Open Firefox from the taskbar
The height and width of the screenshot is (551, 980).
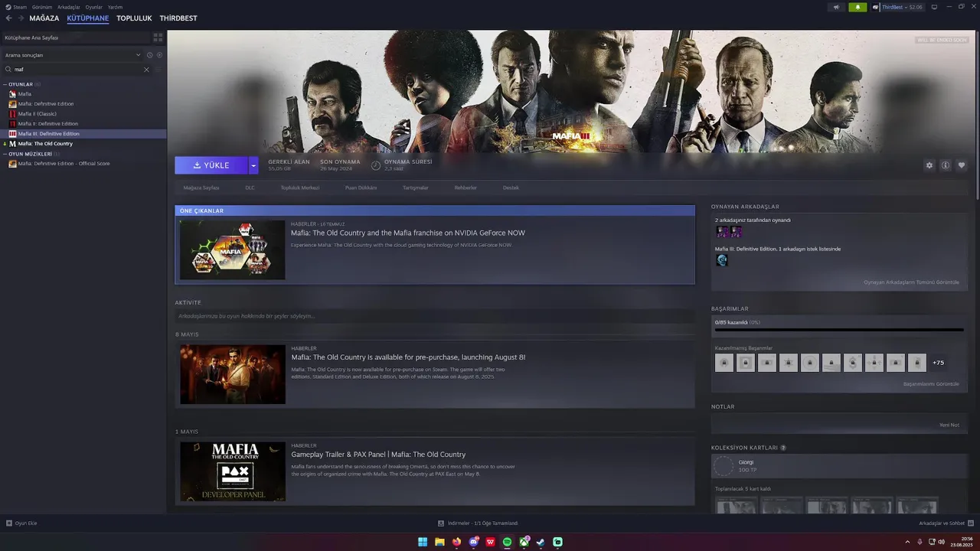(456, 542)
